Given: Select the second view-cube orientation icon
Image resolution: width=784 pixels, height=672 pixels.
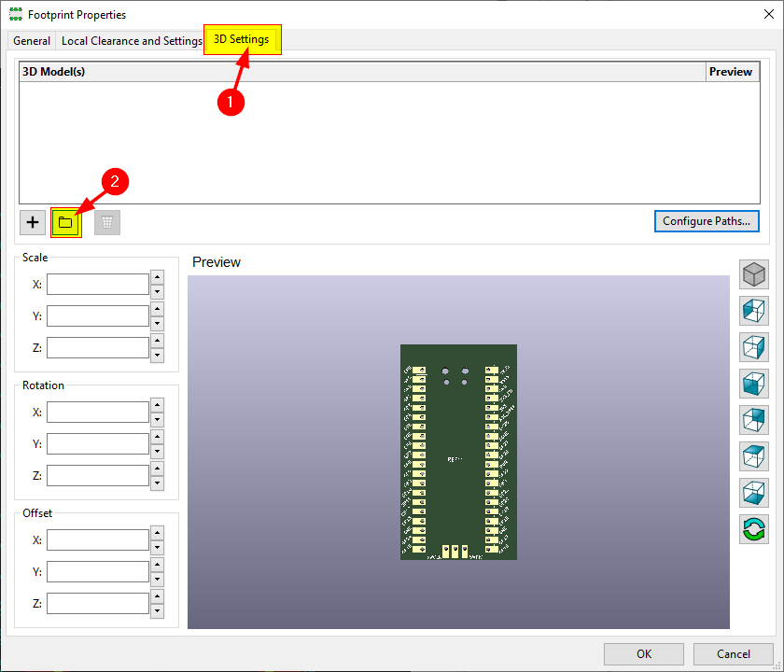Looking at the screenshot, I should [753, 310].
